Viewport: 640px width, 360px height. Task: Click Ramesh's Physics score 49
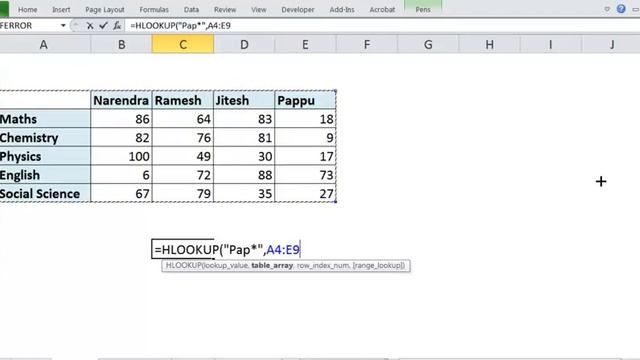coord(183,156)
